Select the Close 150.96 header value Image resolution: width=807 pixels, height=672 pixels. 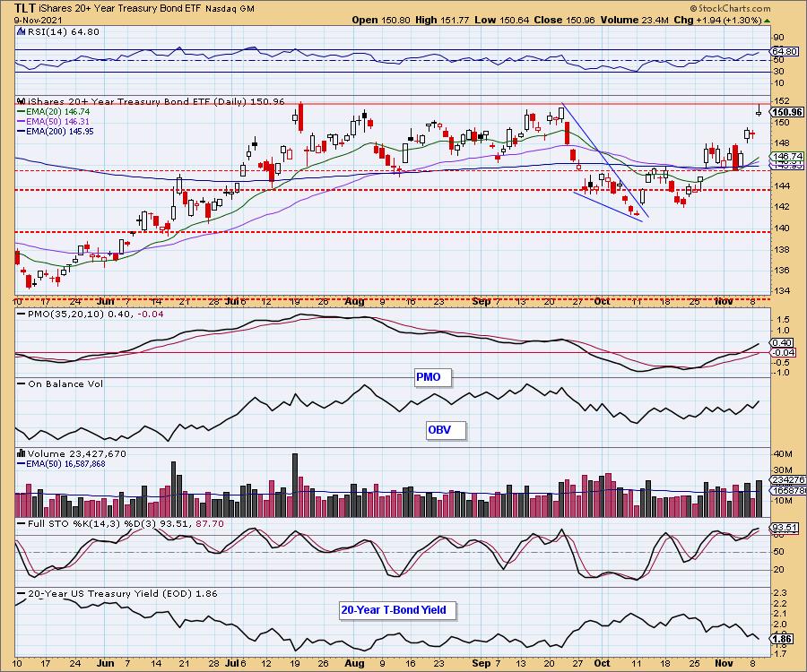pos(565,20)
